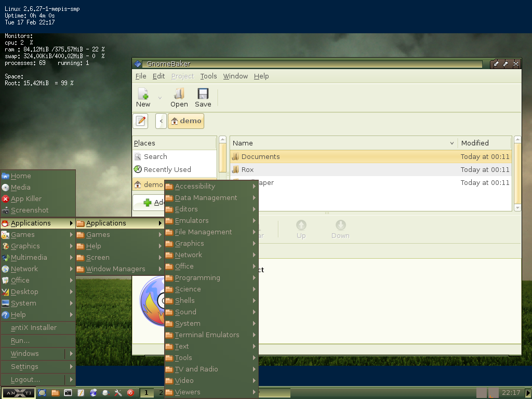Click the red X App Killer icon

[5, 199]
